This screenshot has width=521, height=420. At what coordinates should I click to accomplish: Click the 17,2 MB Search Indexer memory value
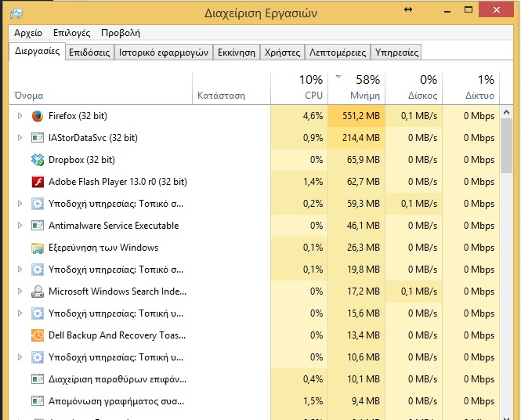364,291
